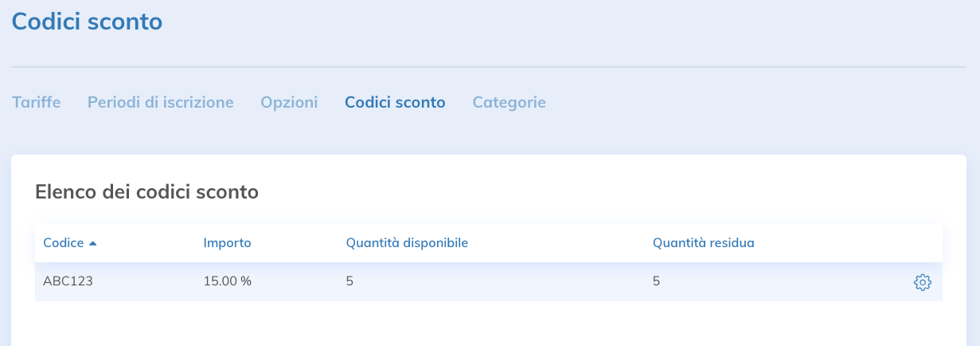Select the 15.00 % amount cell
The width and height of the screenshot is (980, 346).
click(227, 281)
